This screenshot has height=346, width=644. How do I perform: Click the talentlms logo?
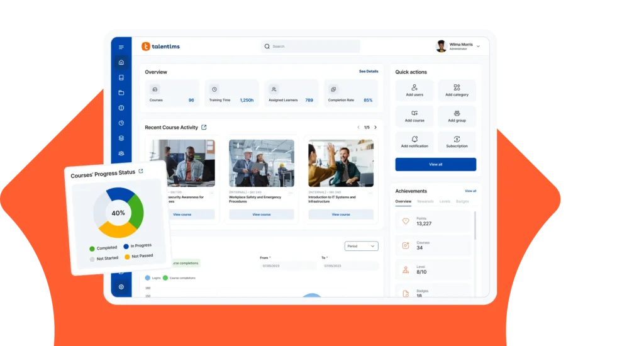point(160,47)
